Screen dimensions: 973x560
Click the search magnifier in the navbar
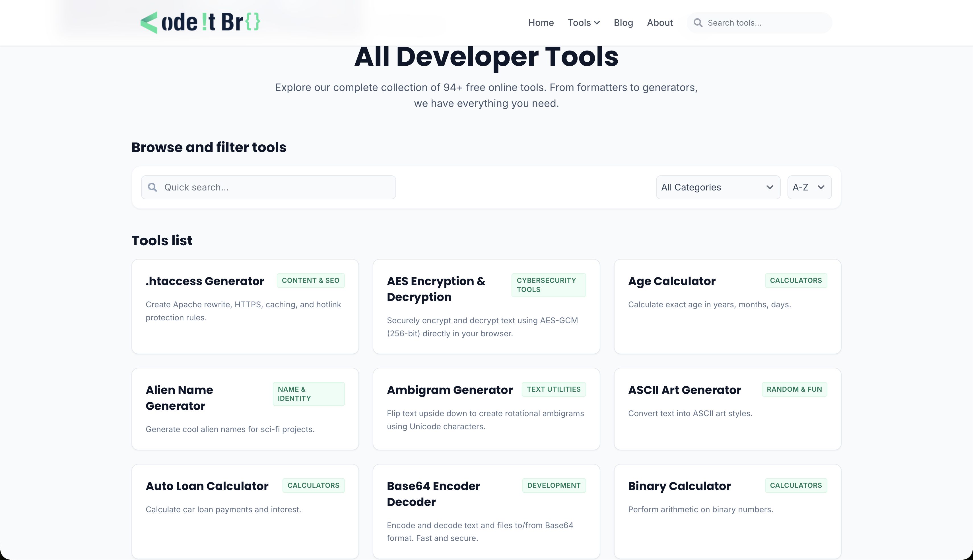coord(698,23)
